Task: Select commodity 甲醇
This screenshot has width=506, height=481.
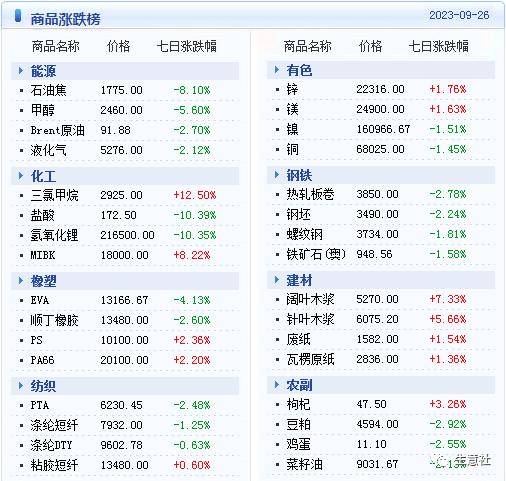Action: 42,110
